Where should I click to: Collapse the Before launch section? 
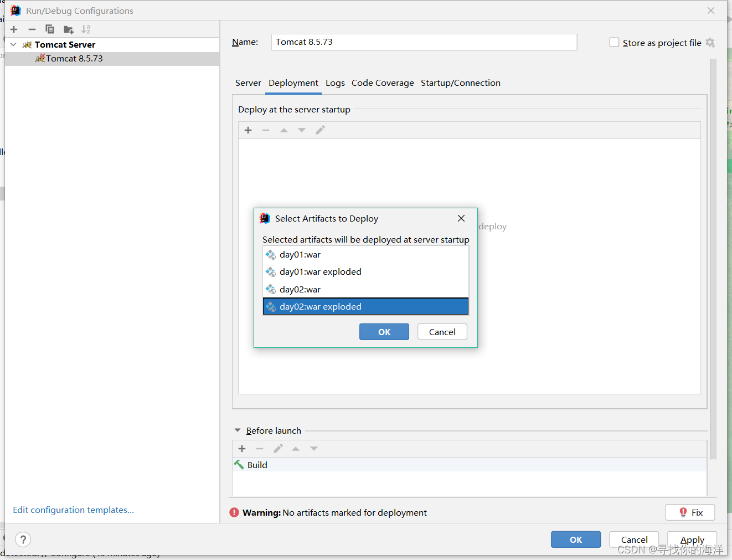click(238, 430)
